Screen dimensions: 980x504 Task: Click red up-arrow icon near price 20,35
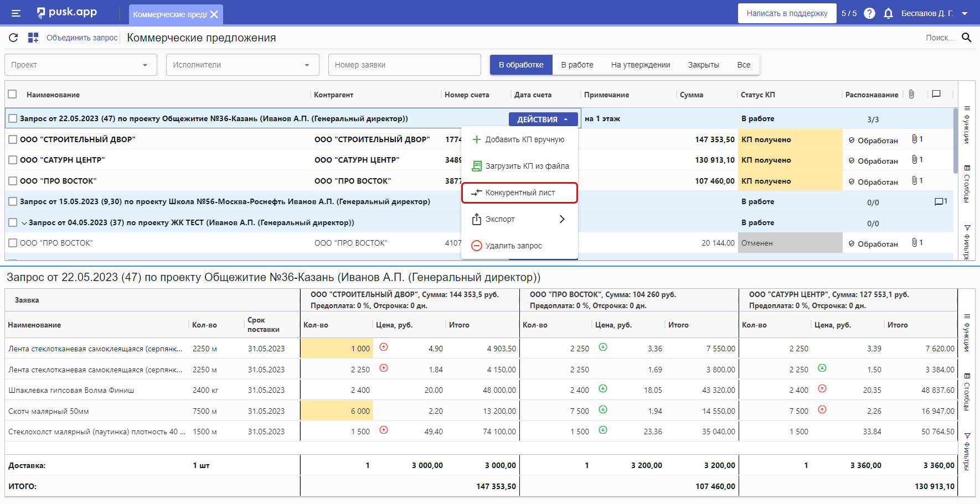click(x=822, y=389)
